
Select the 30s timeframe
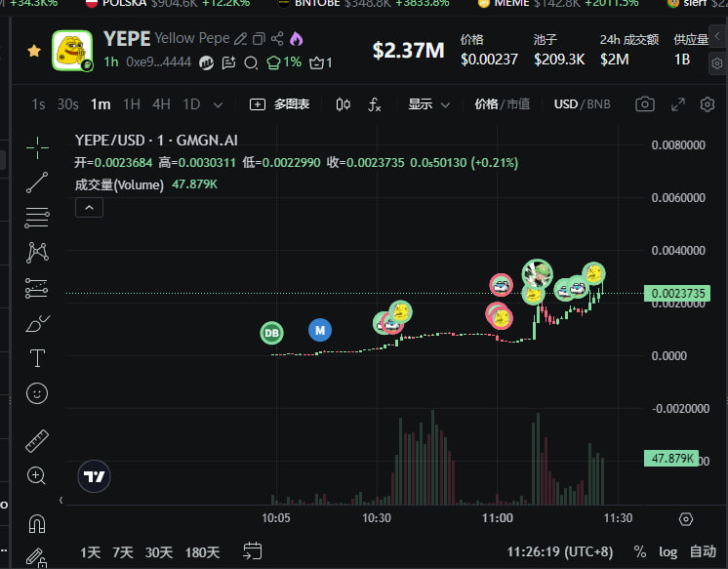pos(67,104)
